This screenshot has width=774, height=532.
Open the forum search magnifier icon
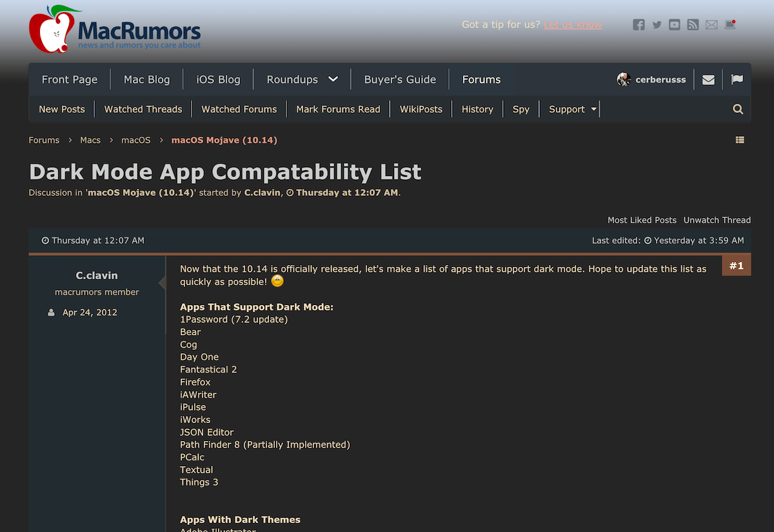click(738, 109)
